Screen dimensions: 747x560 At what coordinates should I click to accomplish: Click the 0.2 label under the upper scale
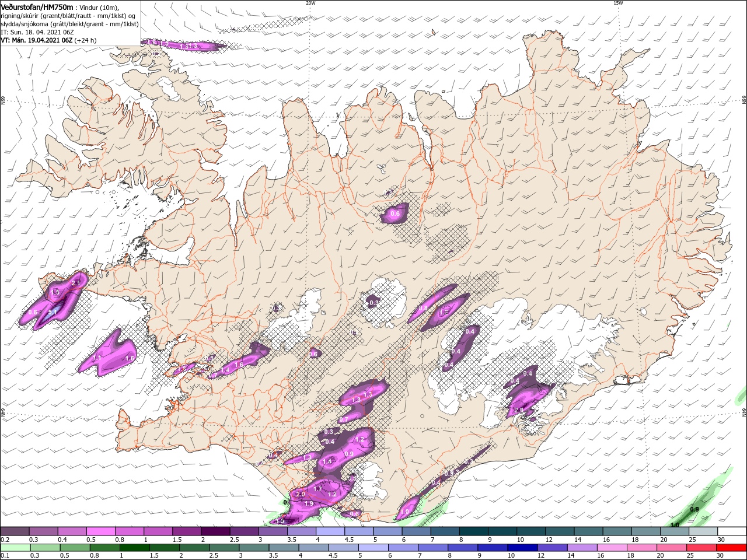click(x=5, y=540)
